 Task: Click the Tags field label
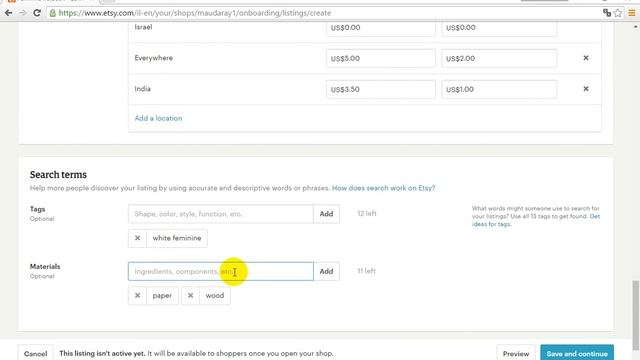[38, 209]
